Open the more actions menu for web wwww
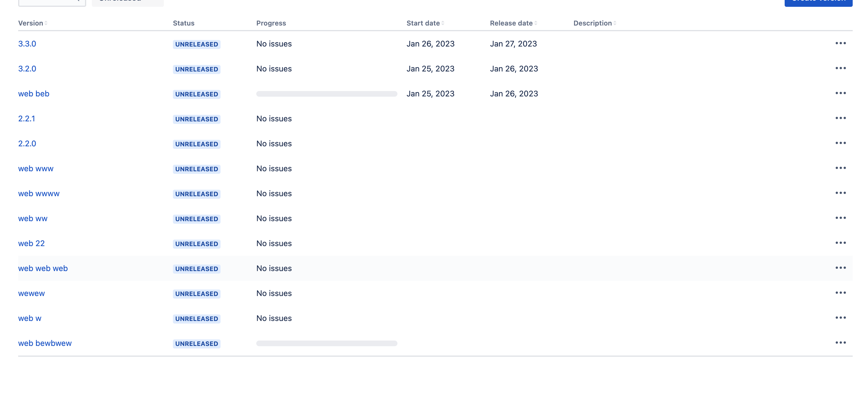The image size is (868, 393). (x=841, y=193)
